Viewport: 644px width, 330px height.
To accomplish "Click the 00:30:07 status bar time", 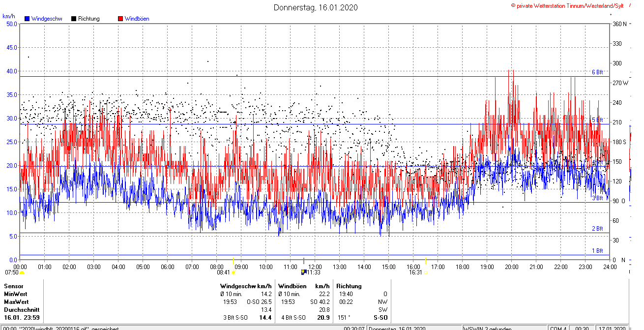I will coord(354,329).
